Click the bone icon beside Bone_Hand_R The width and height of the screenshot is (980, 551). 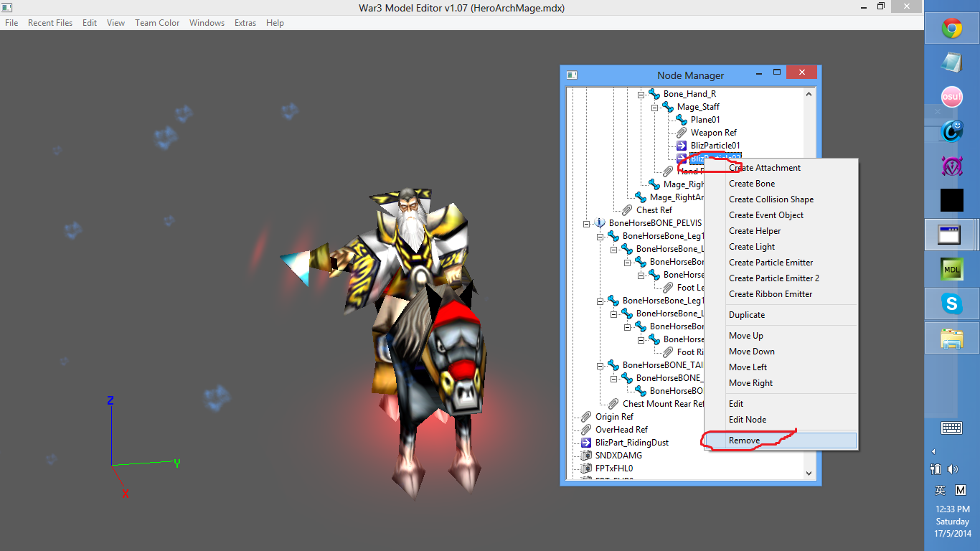(x=654, y=94)
